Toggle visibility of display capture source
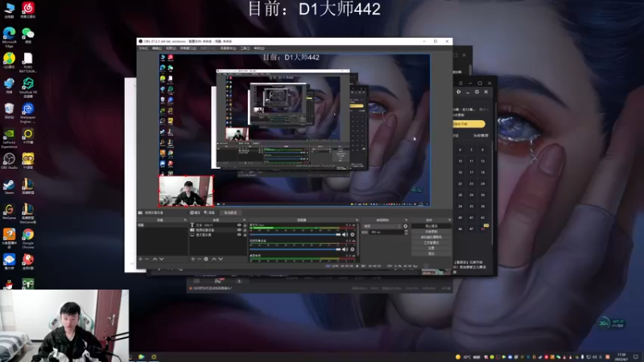 [x=239, y=235]
